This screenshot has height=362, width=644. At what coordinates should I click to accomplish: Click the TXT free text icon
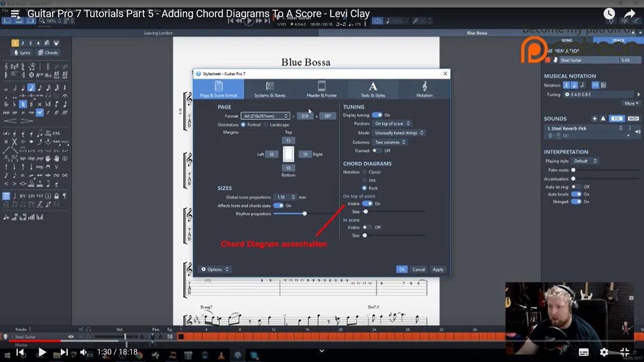pos(40,196)
